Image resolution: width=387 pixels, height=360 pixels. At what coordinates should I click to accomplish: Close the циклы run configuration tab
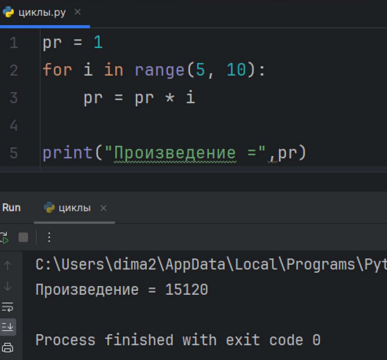[x=104, y=208]
